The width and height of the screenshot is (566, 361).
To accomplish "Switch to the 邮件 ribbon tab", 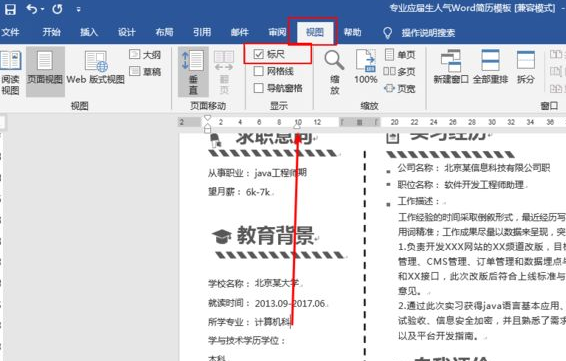I will pos(240,32).
